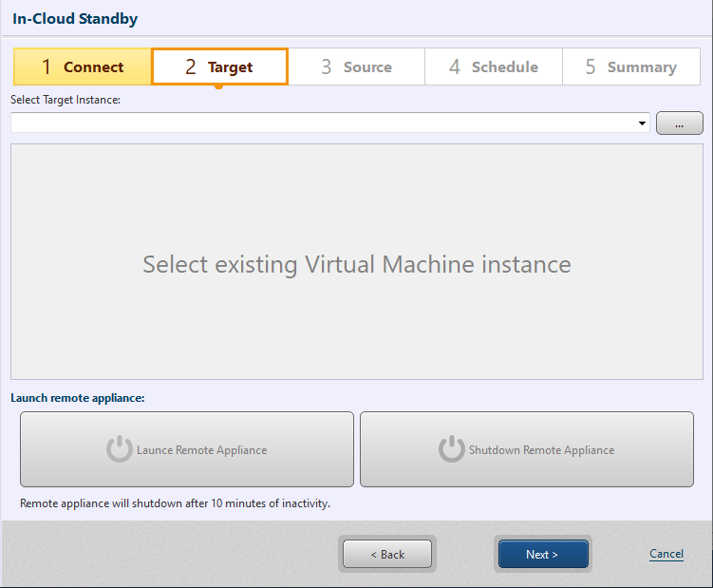This screenshot has height=588, width=713.
Task: Click the Select Target Instance label
Action: pos(66,100)
